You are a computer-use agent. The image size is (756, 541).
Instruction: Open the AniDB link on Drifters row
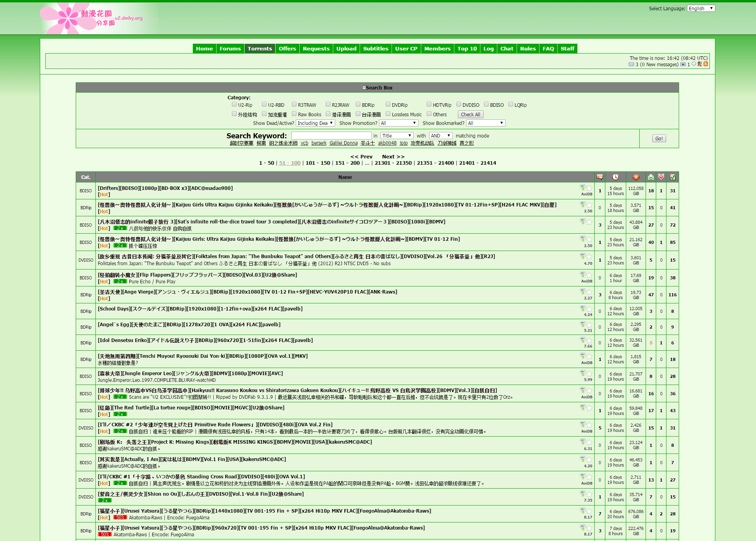tap(586, 194)
